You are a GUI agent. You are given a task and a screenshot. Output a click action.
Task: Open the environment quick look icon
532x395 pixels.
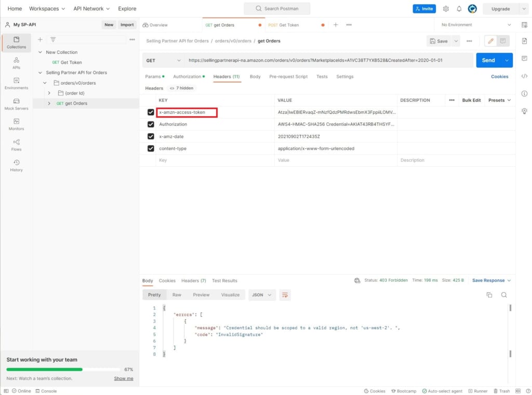pos(524,25)
